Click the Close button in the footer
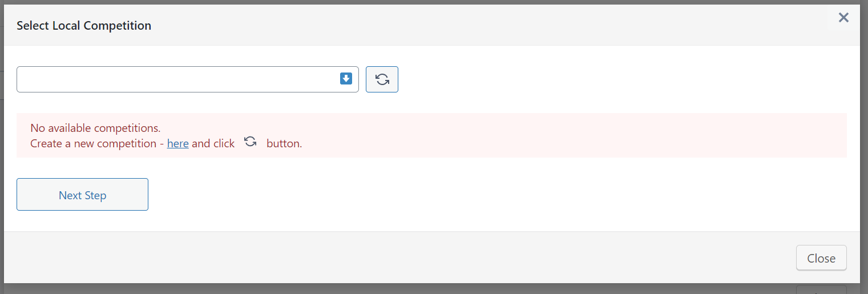This screenshot has width=868, height=294. 821,258
